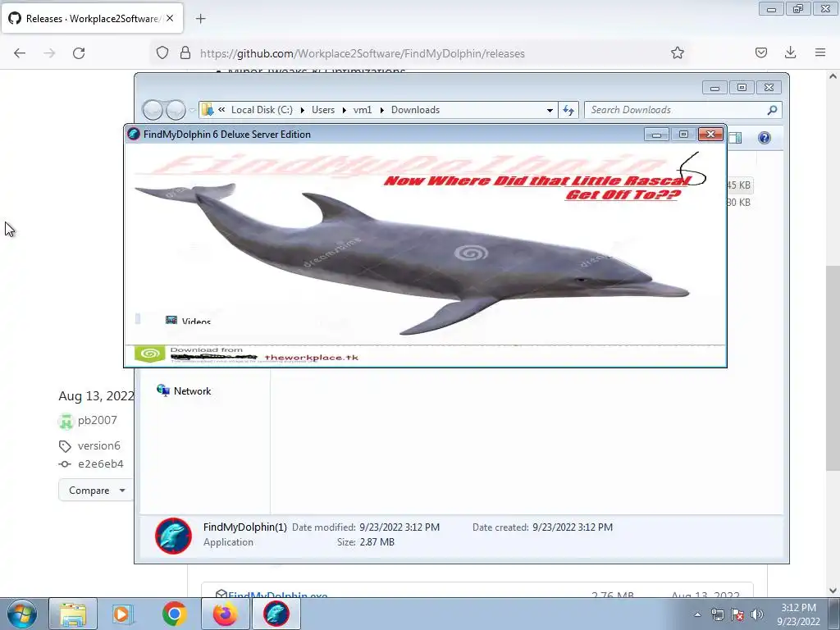
Task: Open the version6 tag link
Action: 99,445
